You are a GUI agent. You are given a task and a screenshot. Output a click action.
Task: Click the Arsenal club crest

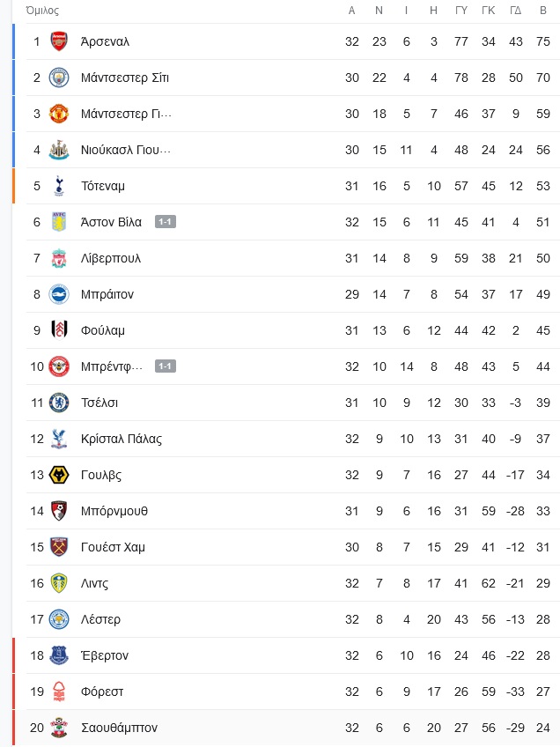pyautogui.click(x=59, y=41)
